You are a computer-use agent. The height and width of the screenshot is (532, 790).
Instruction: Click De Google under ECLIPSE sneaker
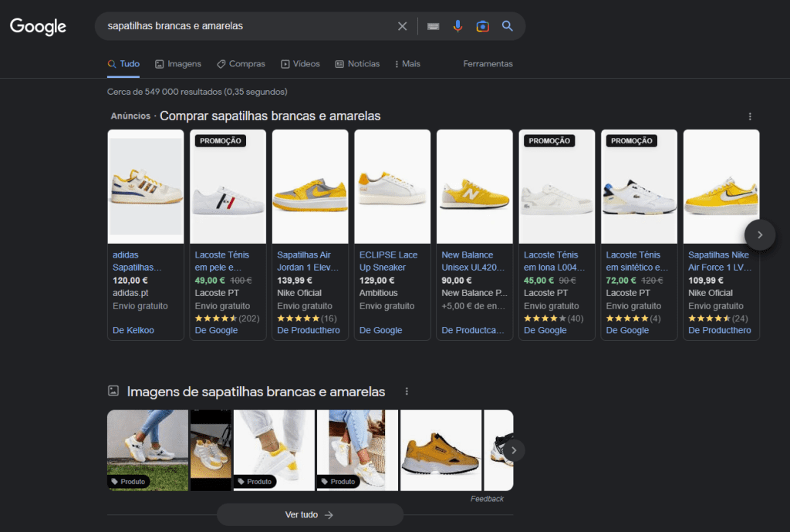380,330
